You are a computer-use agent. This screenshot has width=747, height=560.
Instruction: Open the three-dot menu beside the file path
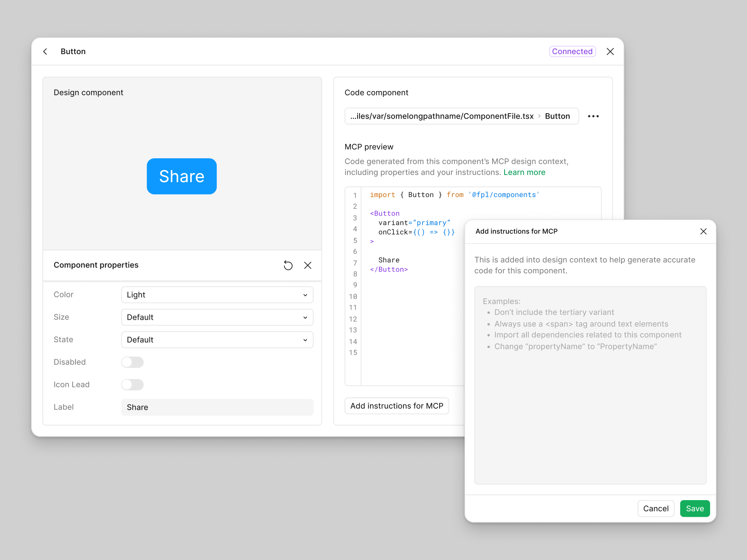593,116
